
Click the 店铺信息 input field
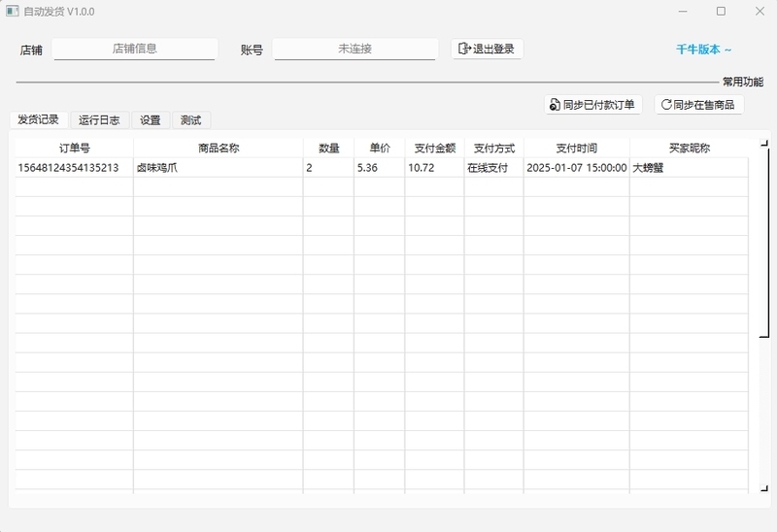(134, 49)
